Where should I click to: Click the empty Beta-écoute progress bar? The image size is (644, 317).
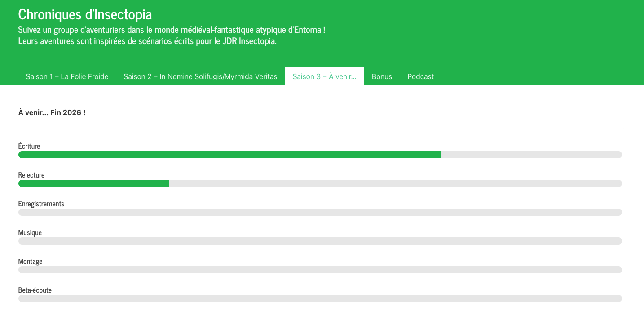tap(320, 299)
